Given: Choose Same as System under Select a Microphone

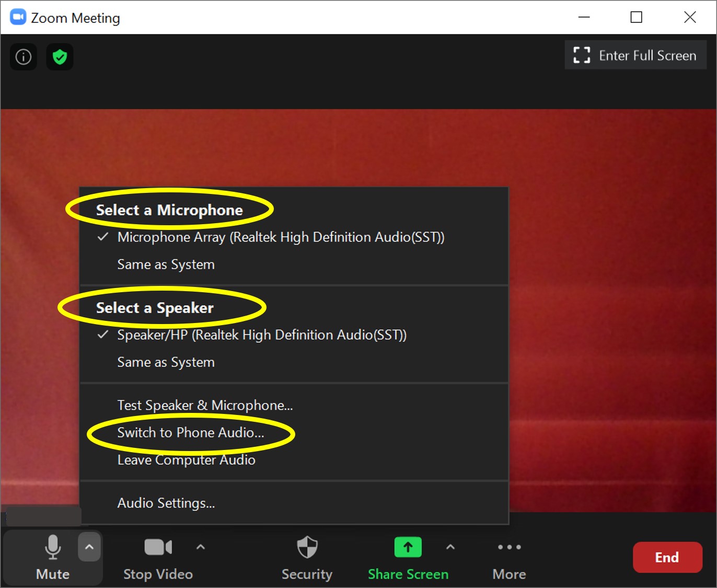Looking at the screenshot, I should pos(166,264).
